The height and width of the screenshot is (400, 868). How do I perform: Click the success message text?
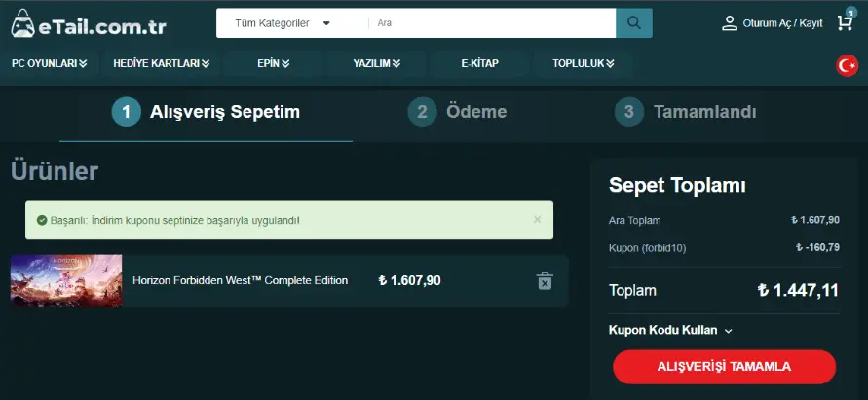(175, 220)
